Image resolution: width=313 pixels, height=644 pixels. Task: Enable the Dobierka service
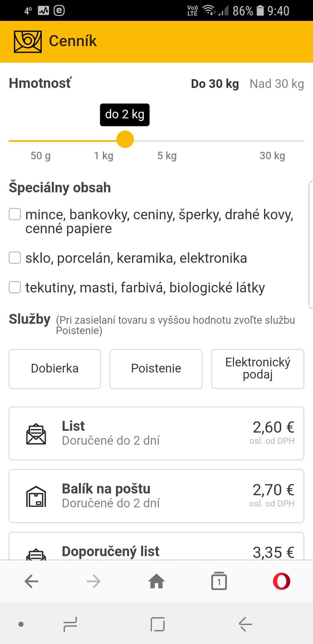click(x=55, y=369)
